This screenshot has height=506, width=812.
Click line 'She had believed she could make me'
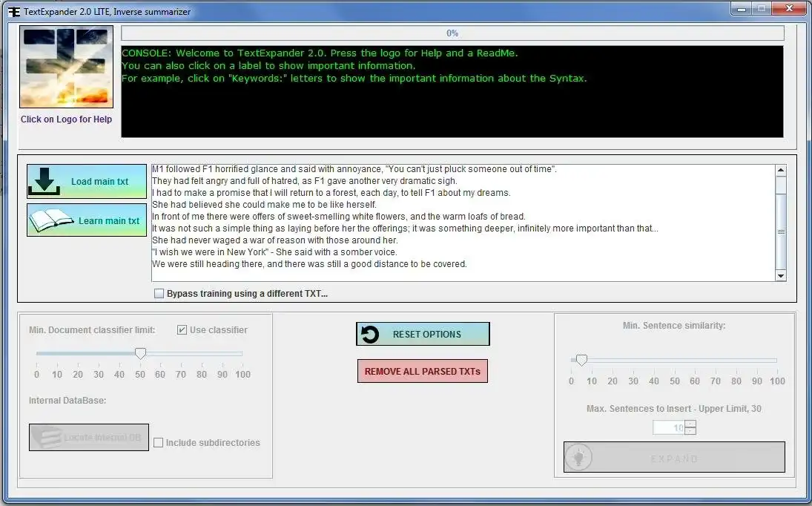click(264, 205)
